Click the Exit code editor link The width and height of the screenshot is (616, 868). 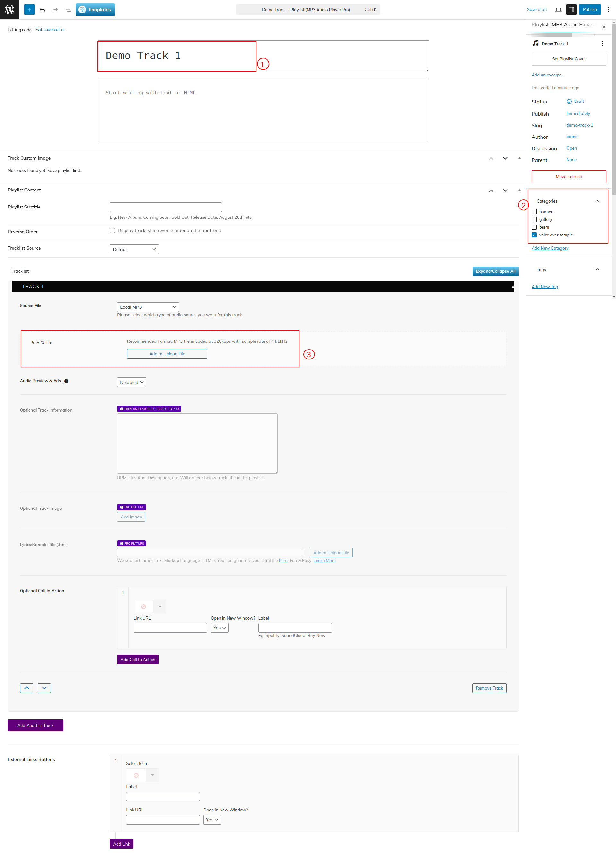(50, 29)
